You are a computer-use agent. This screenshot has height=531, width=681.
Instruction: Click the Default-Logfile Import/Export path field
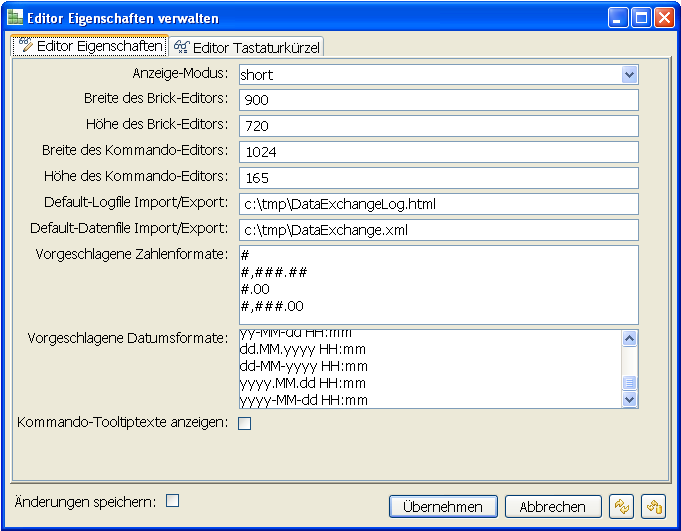pyautogui.click(x=438, y=204)
